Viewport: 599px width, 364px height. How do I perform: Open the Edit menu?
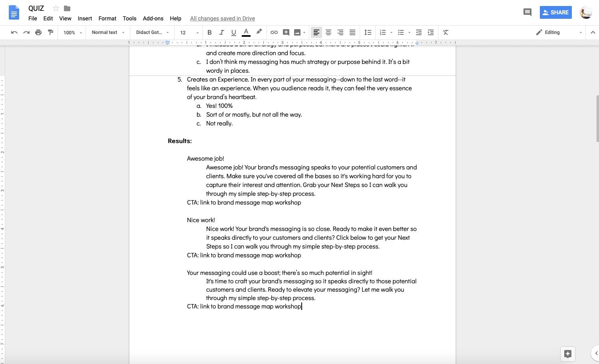click(48, 18)
